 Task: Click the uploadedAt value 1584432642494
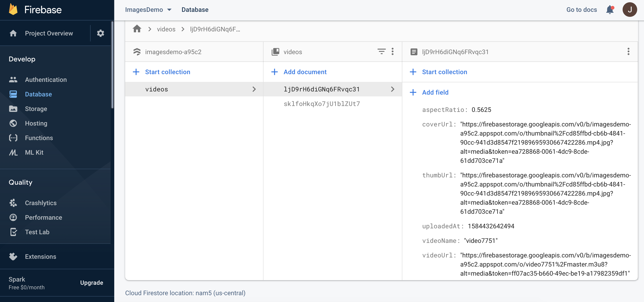(491, 226)
